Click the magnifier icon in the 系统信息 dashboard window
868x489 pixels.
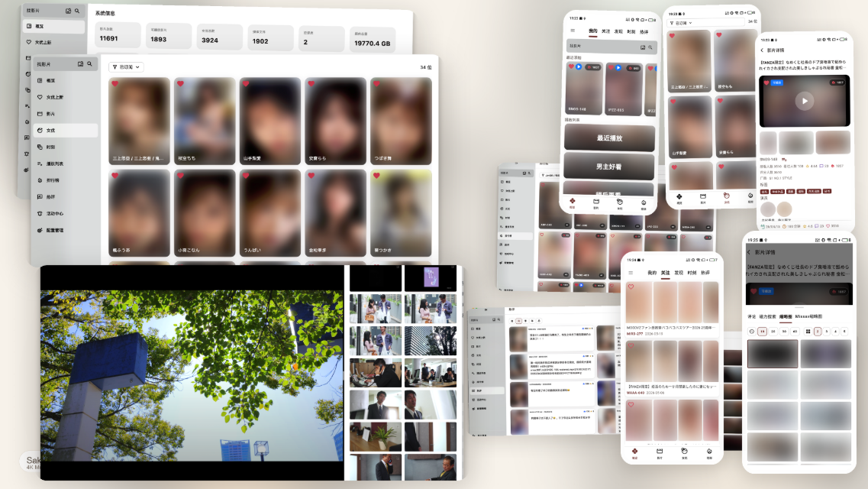click(x=77, y=11)
